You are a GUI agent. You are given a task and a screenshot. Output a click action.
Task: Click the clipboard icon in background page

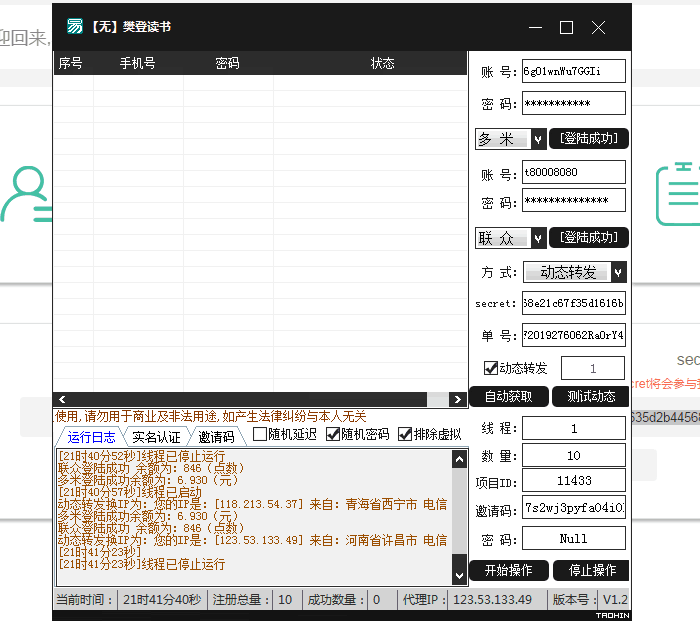click(678, 194)
